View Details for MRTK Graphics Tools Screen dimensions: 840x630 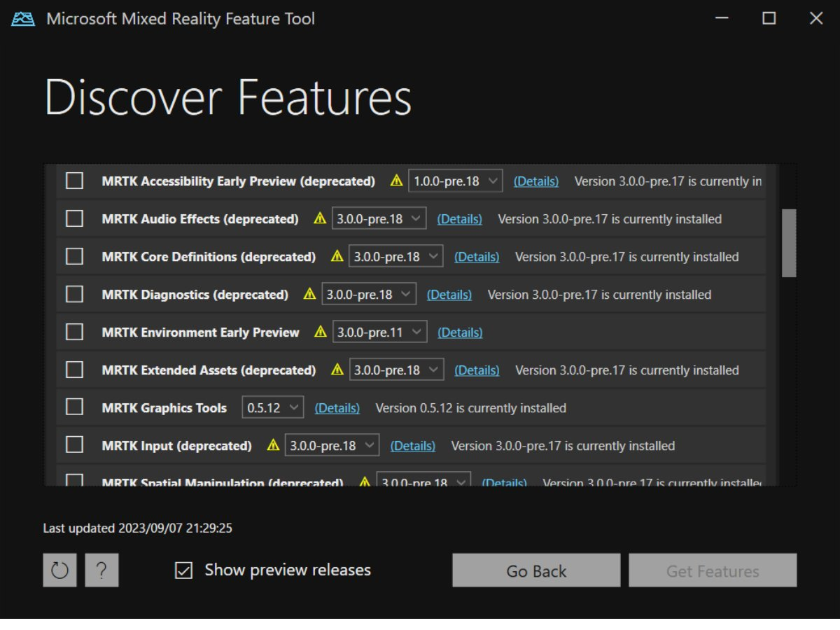[337, 408]
